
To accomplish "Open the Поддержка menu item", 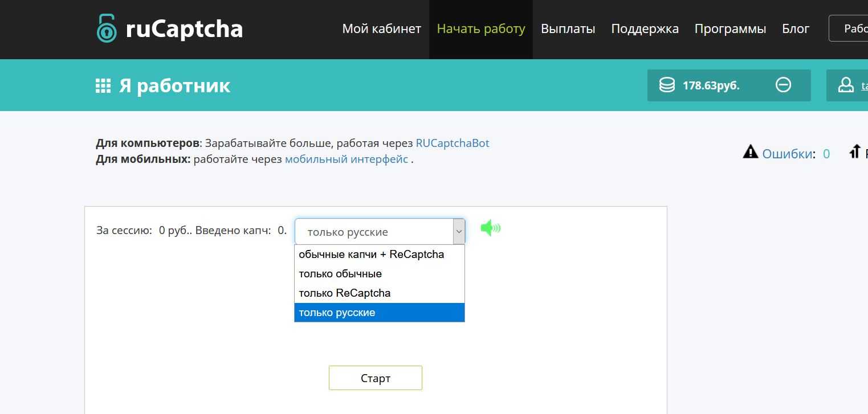I will coord(645,28).
